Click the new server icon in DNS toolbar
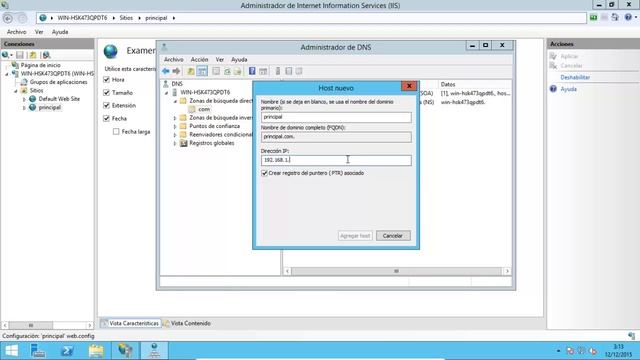The image size is (640, 360). 278,71
